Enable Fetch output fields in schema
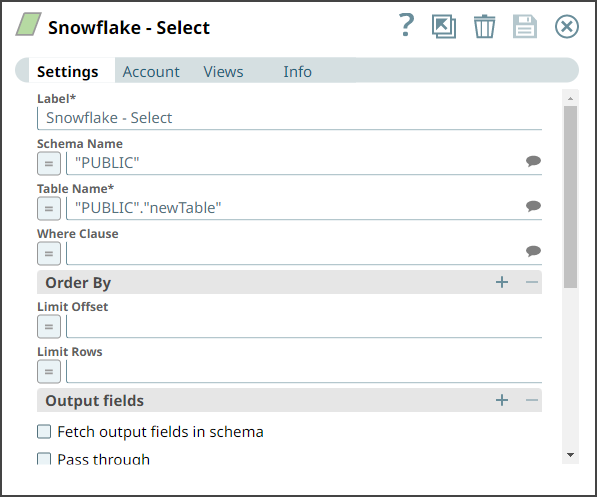Screen dimensions: 597x497 [44, 432]
